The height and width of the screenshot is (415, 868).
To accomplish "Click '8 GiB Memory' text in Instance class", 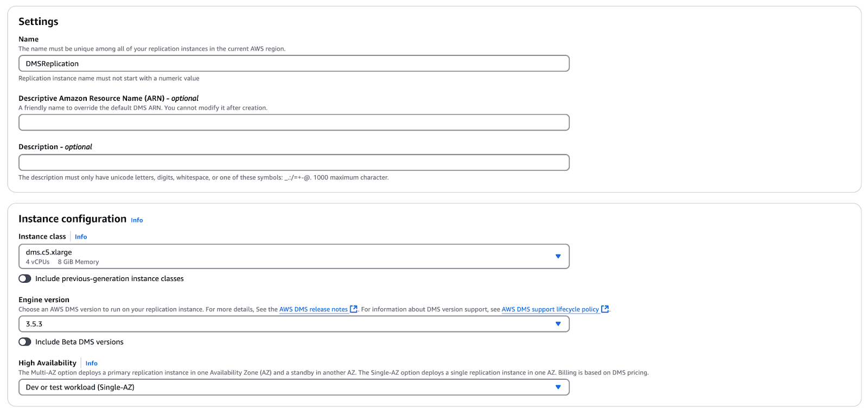I will pos(79,262).
